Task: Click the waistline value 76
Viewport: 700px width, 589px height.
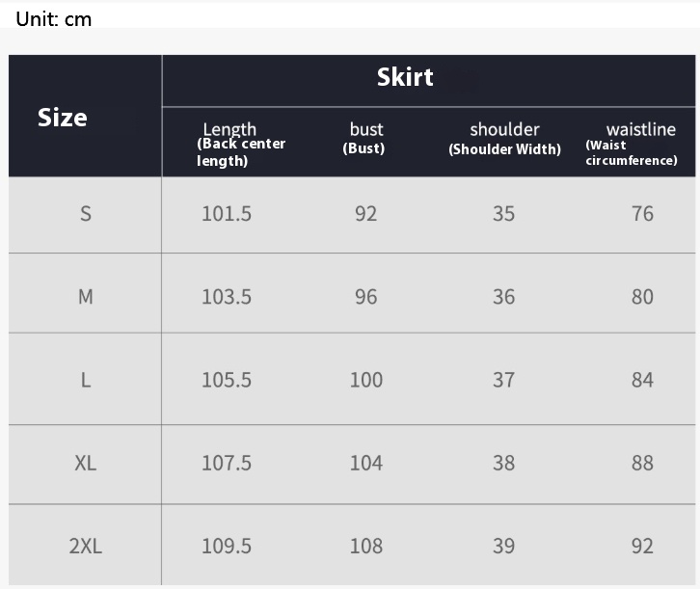Action: 643,214
